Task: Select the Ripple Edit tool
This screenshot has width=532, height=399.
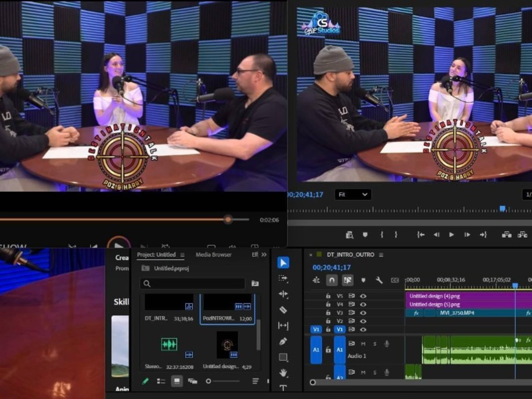Action: coord(283,294)
